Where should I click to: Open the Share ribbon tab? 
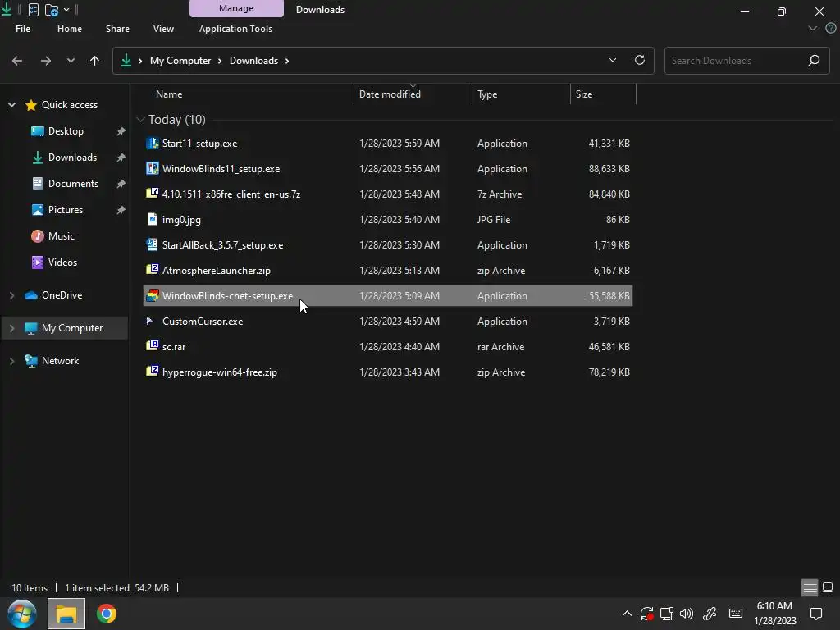[x=117, y=29]
